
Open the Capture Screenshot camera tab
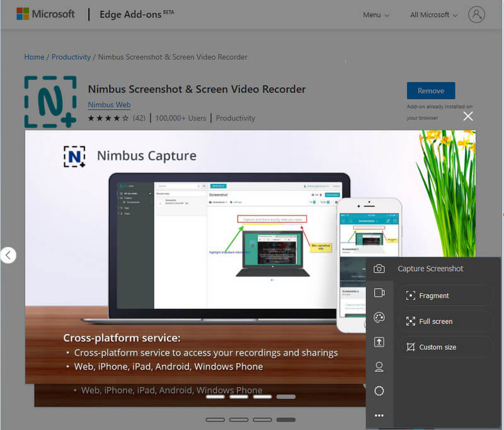click(379, 269)
